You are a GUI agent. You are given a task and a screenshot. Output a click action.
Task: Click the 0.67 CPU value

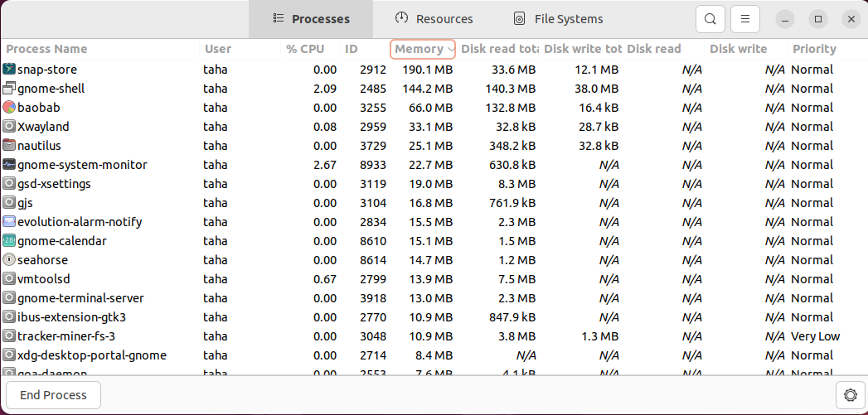[325, 279]
